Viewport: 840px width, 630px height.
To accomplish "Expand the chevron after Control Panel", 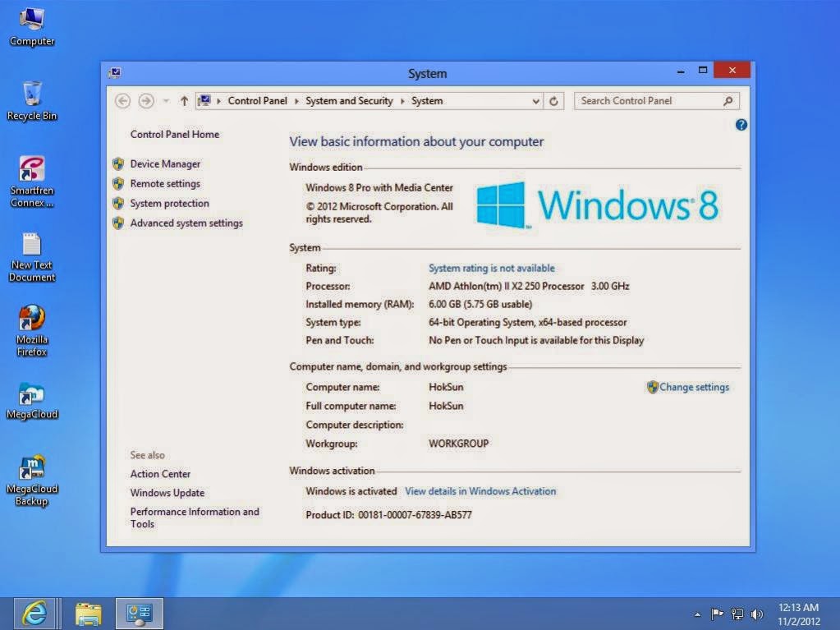I will (x=296, y=101).
